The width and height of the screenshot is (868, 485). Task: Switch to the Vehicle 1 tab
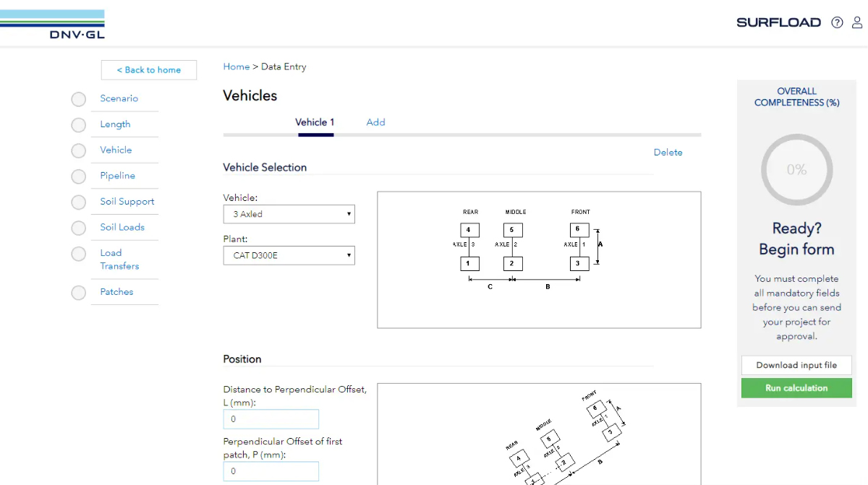[315, 122]
